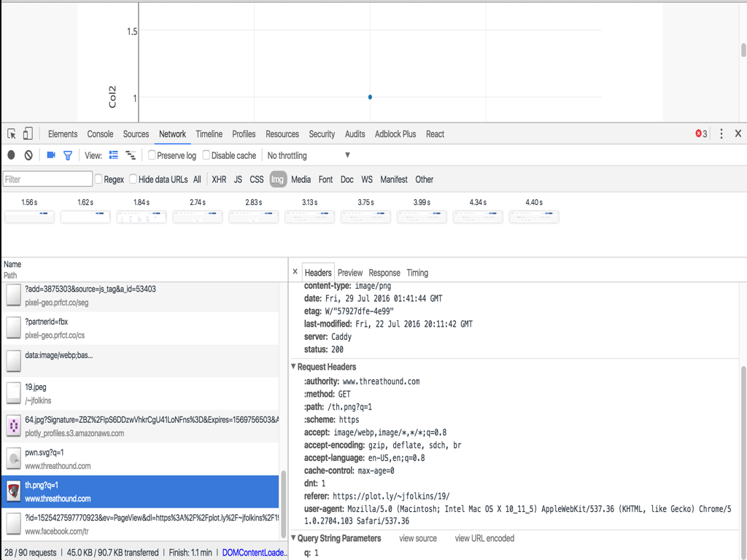
Task: Clear network log using the clear icon
Action: tap(28, 155)
